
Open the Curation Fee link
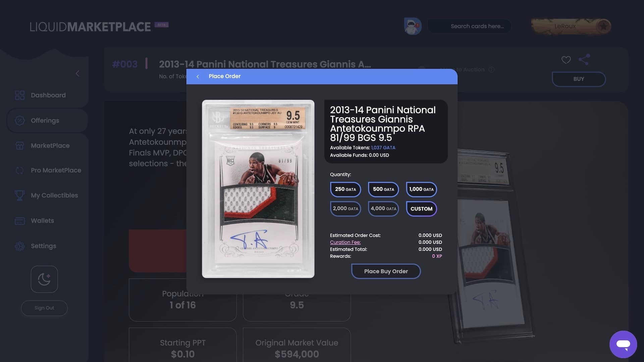345,242
